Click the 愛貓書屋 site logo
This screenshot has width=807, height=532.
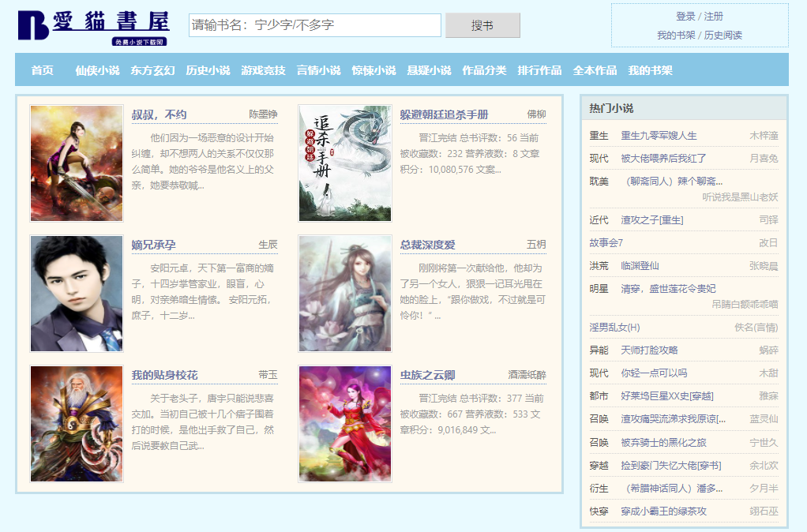click(x=93, y=28)
